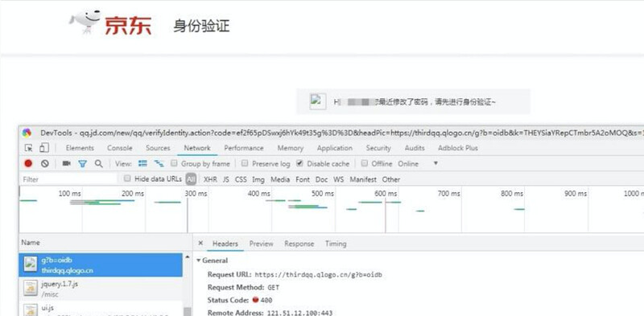Toggle the capture screenshots camera icon
Screen dimensions: 644x316
coord(66,163)
